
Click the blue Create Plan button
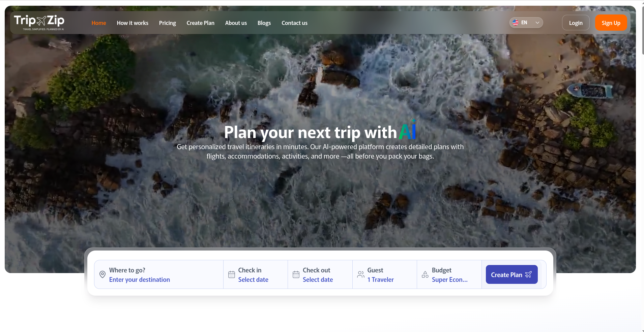click(x=511, y=274)
